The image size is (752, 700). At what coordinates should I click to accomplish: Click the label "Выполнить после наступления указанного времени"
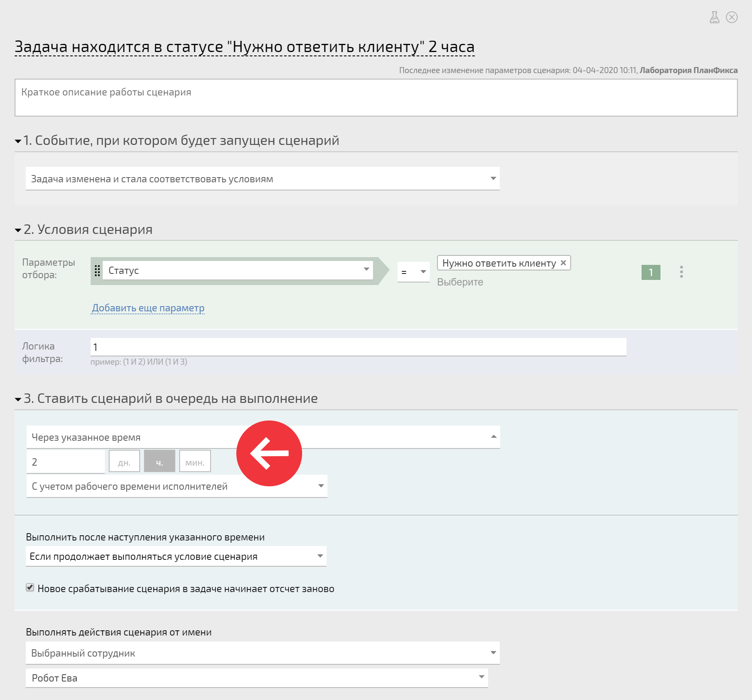coord(145,537)
